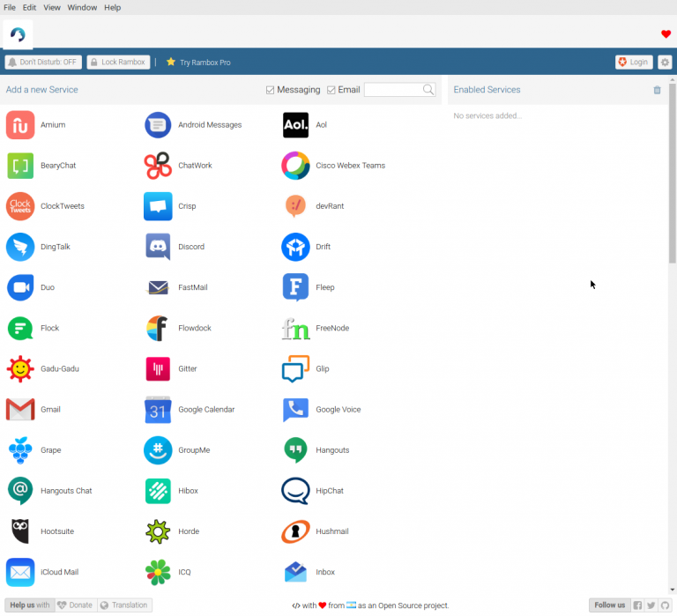Select the Gadu-Gadu sun icon
The image size is (677, 616).
[20, 369]
